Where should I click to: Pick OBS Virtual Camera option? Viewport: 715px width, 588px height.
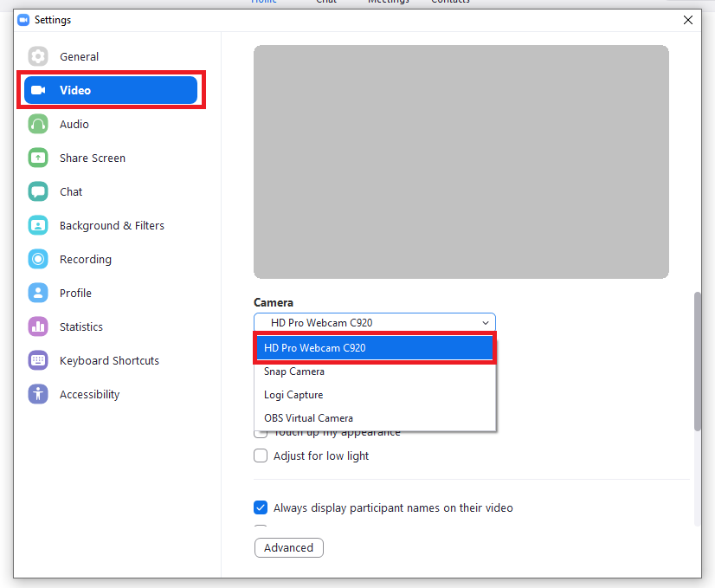374,418
